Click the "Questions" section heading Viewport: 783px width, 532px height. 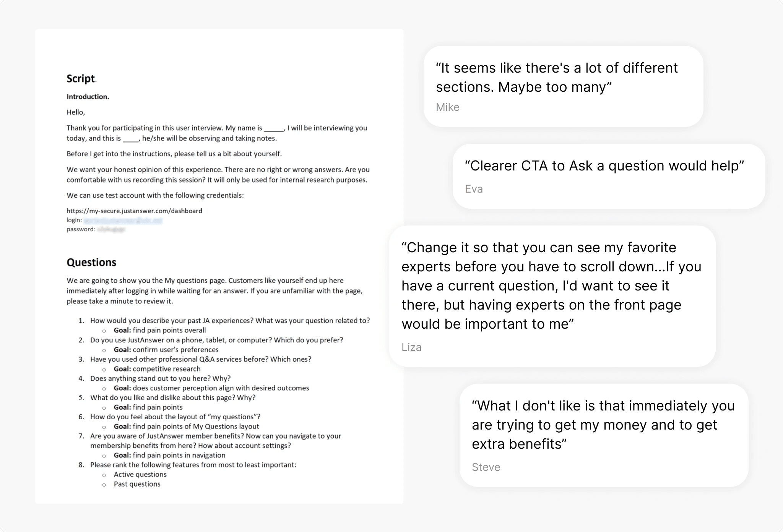(91, 263)
